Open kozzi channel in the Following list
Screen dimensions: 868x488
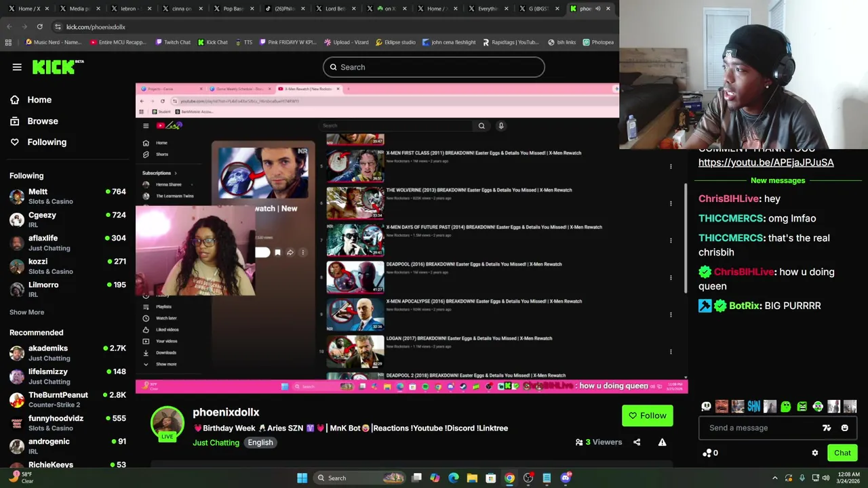(x=68, y=266)
